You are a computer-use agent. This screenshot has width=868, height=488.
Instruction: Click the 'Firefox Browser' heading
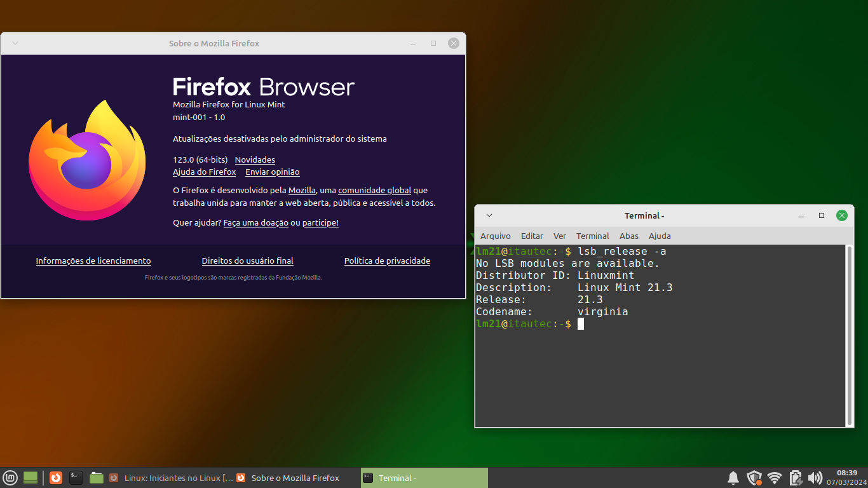(x=264, y=87)
